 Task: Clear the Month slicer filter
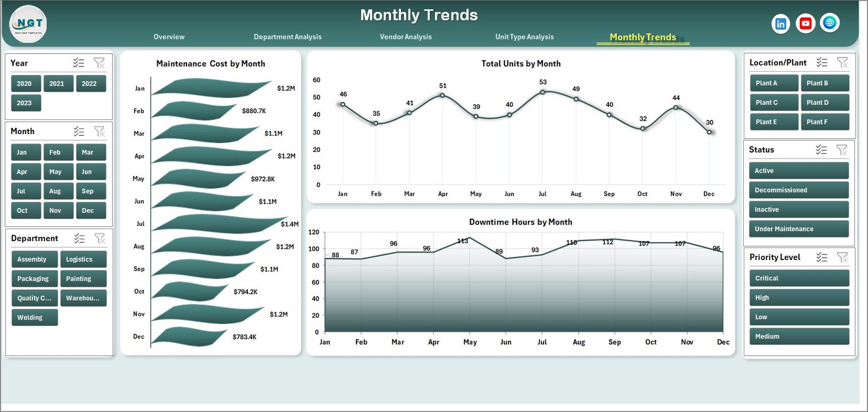(99, 131)
